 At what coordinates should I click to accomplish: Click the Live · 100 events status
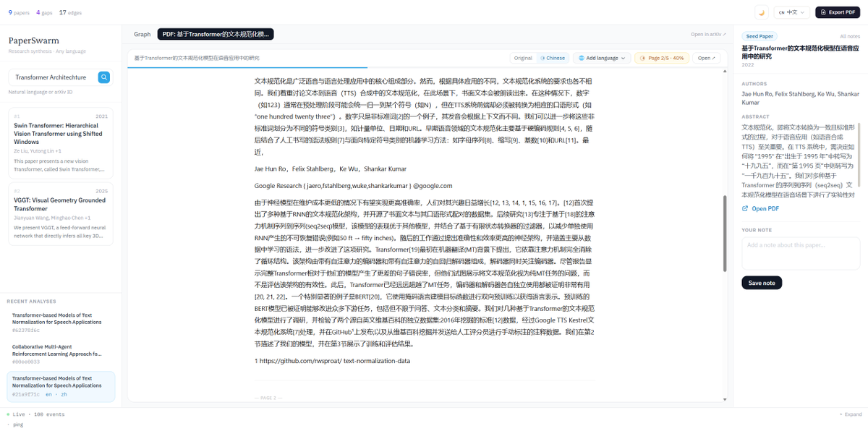pos(36,414)
